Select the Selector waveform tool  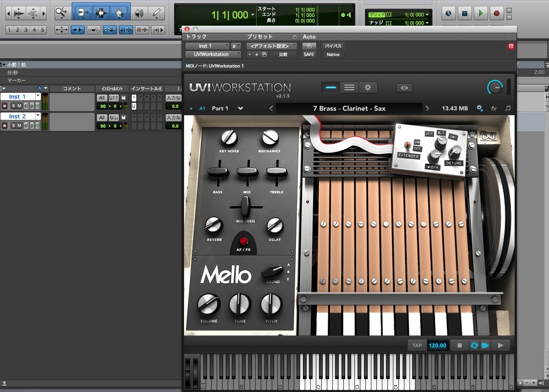pyautogui.click(x=101, y=13)
